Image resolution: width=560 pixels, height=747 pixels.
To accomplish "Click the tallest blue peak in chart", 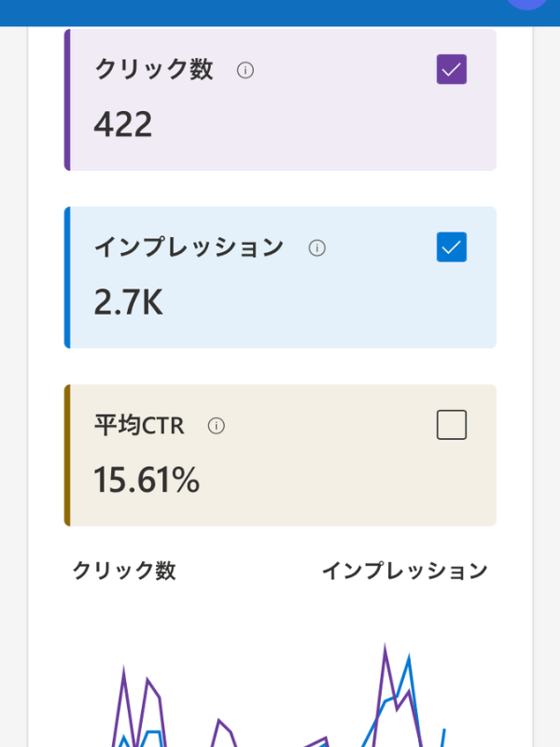I will coord(409,660).
